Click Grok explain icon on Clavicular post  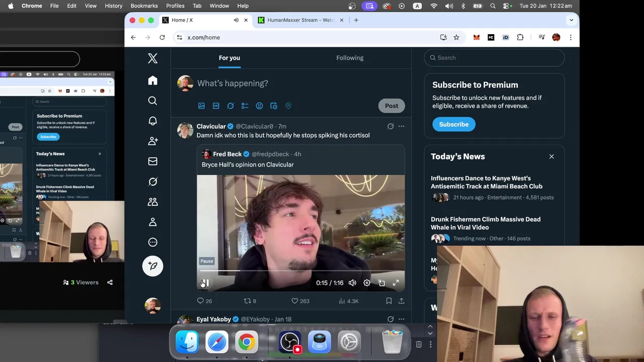click(390, 126)
